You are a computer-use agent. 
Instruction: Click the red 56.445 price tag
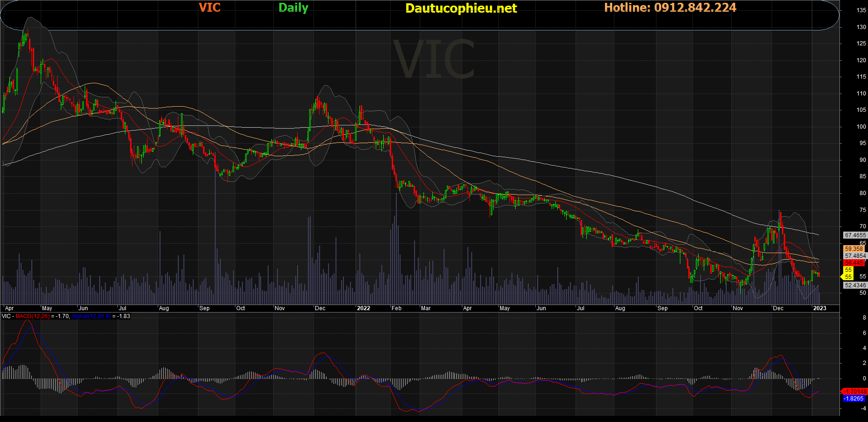(854, 263)
